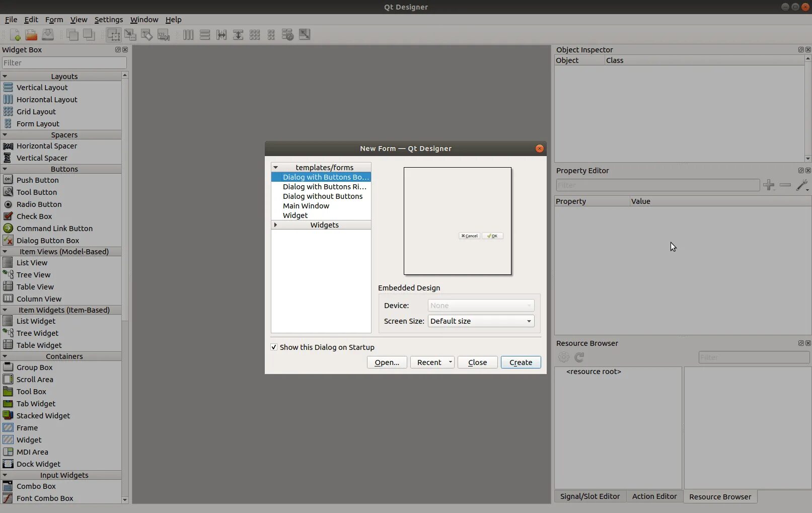Activate the Edit Signals/Slots mode icon
The height and width of the screenshot is (513, 812).
point(130,35)
